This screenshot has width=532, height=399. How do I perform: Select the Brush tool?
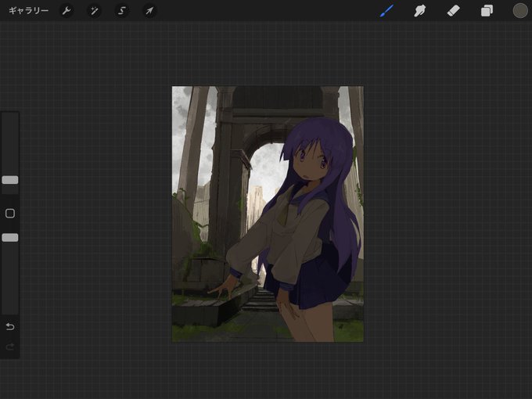point(386,11)
